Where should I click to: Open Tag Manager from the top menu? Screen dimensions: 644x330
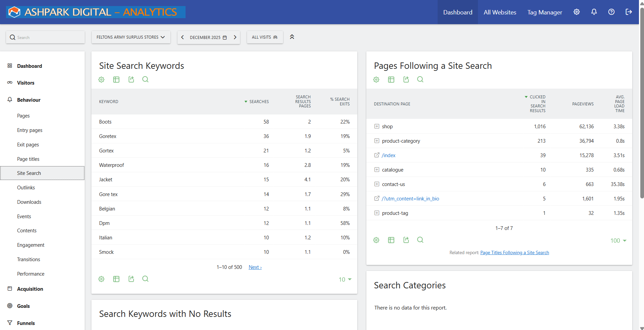pyautogui.click(x=545, y=12)
